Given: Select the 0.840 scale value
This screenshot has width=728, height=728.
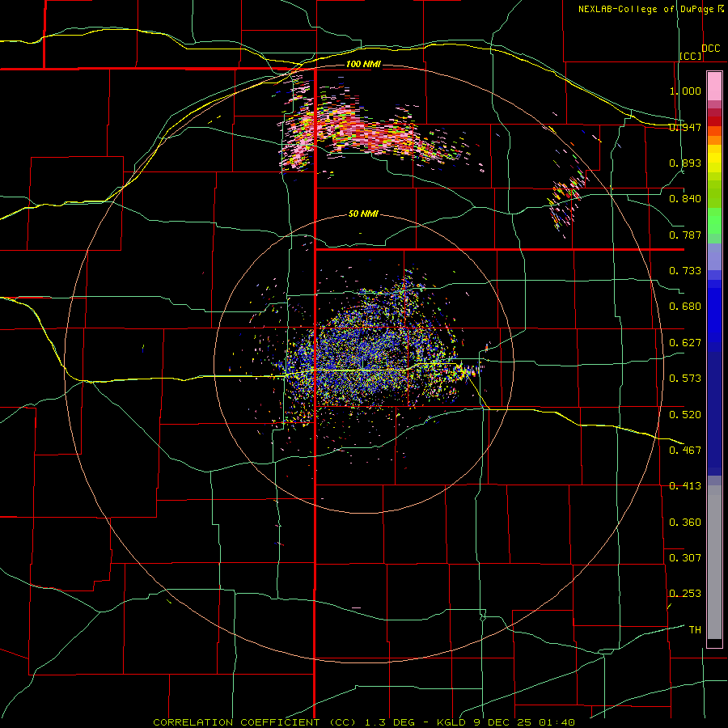Looking at the screenshot, I should click(685, 199).
